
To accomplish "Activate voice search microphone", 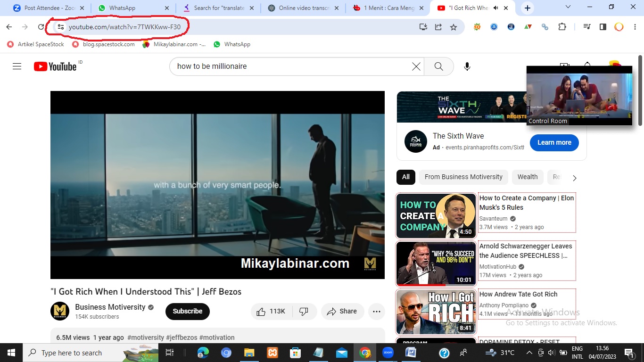I will 467,66.
